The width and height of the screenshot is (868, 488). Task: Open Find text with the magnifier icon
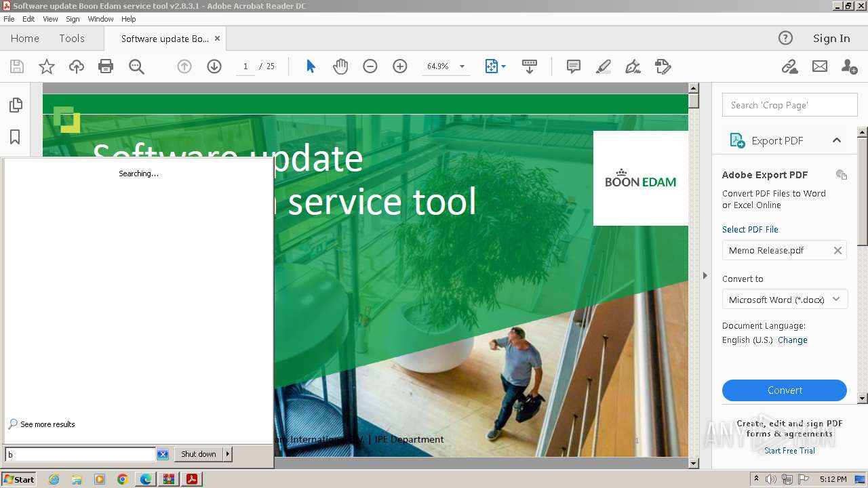(x=136, y=66)
